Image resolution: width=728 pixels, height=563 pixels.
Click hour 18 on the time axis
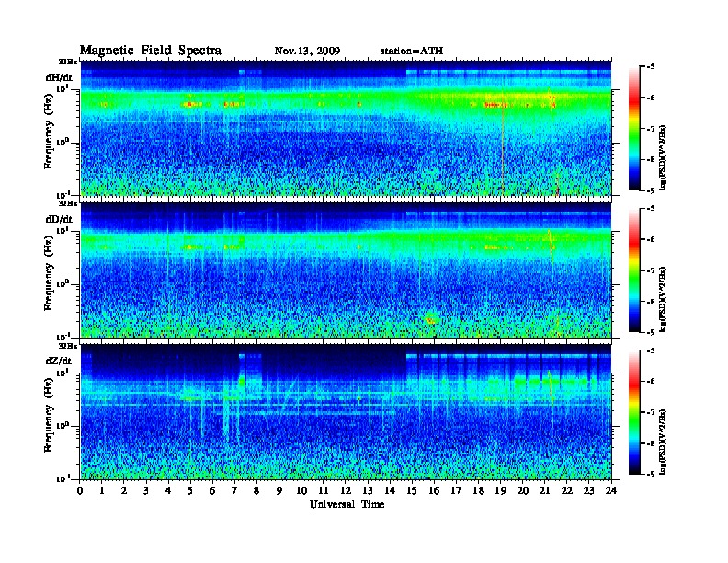pyautogui.click(x=478, y=491)
